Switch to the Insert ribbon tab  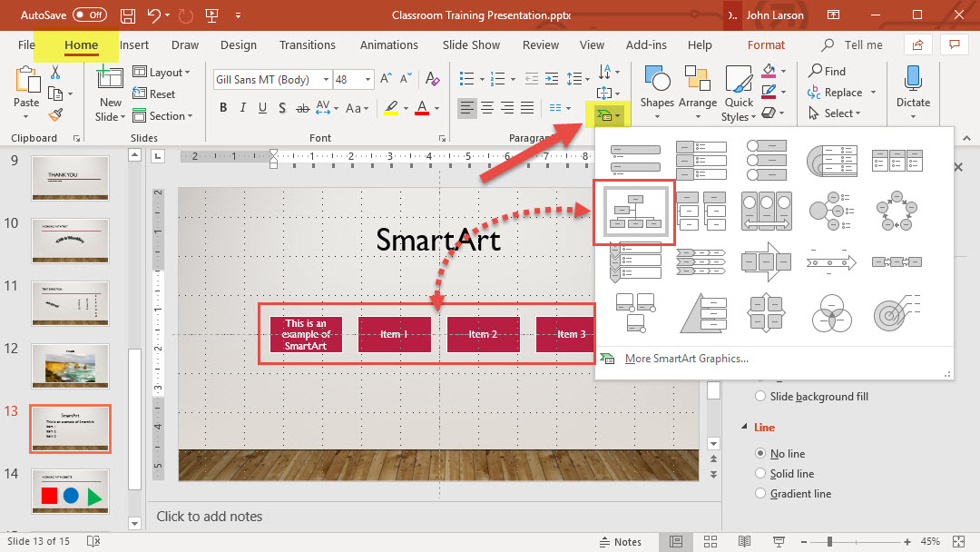134,45
